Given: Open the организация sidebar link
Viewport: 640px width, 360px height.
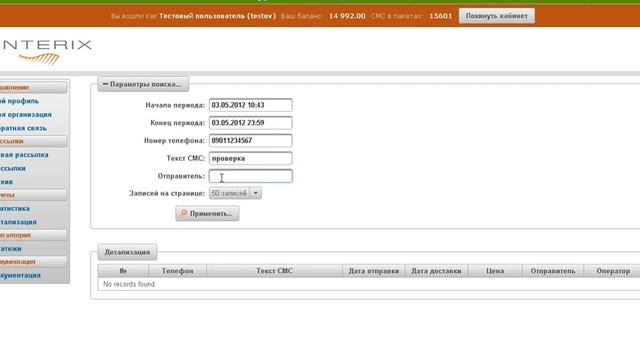Looking at the screenshot, I should point(26,115).
